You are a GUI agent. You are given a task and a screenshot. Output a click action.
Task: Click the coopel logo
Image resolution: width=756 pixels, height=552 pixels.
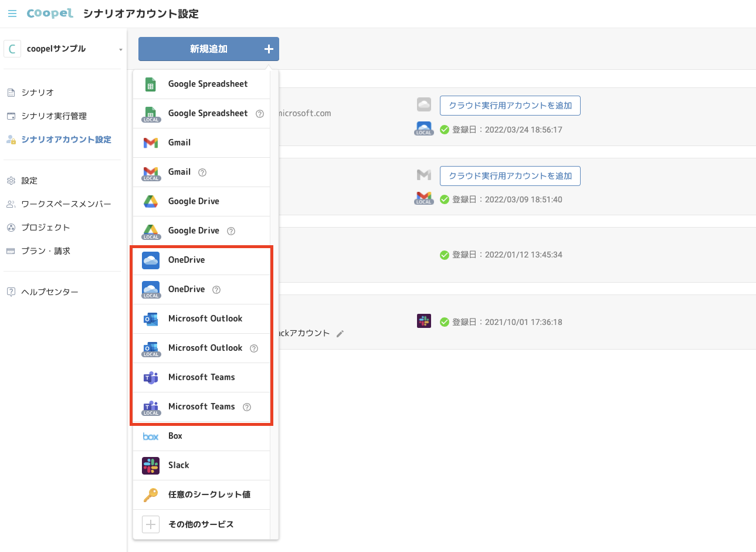50,13
